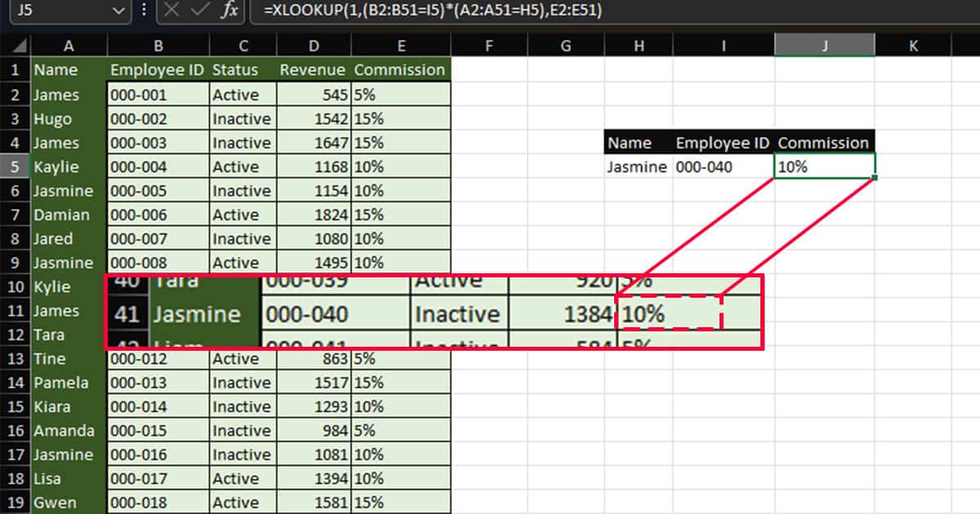Select the cell containing Hugo in column A

51,118
